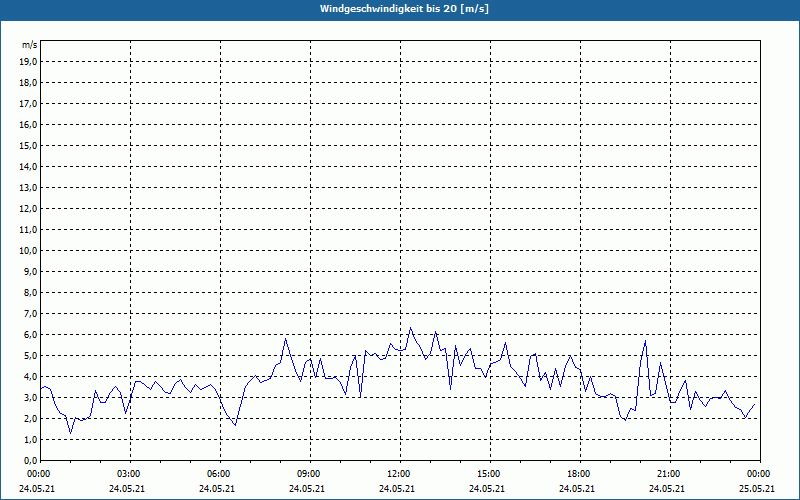Select the '19,0' y-axis label
800x500 pixels.
pos(29,62)
